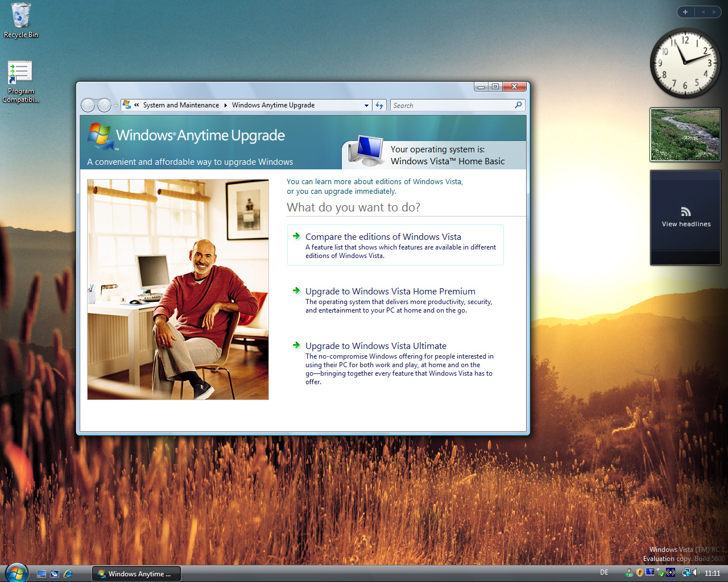Click Safely Remove Hardware tray icon
The width and height of the screenshot is (728, 582).
(660, 573)
